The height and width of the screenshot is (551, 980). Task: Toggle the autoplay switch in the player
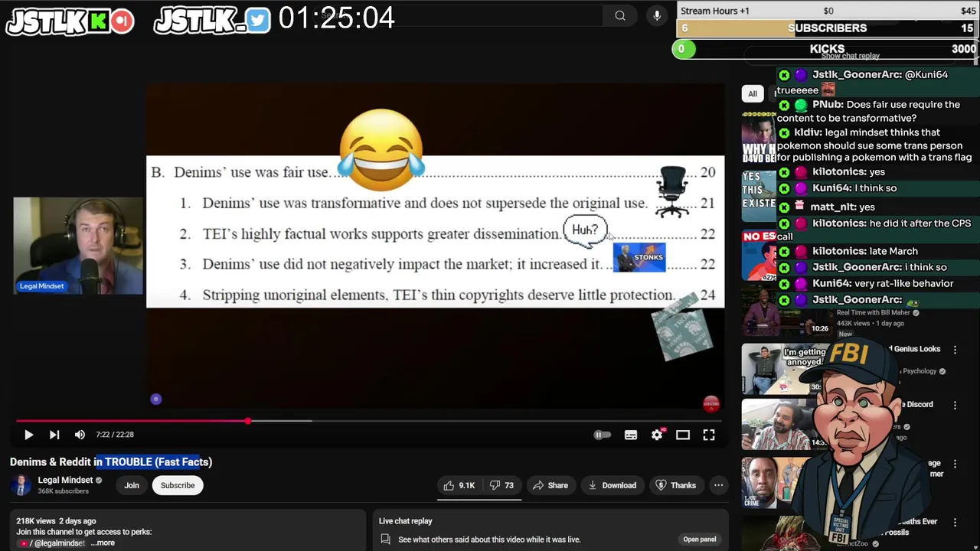603,435
